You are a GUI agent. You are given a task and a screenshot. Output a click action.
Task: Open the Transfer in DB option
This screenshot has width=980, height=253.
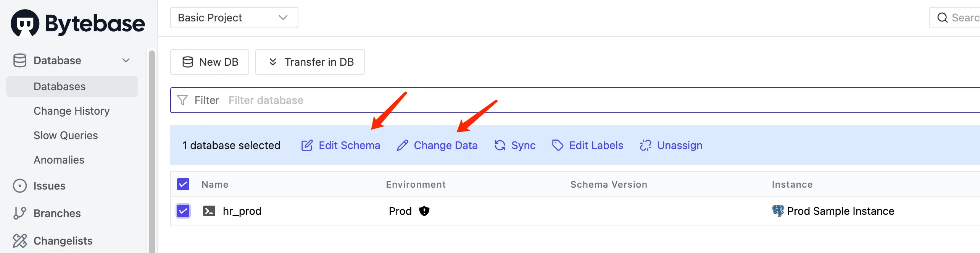pos(310,62)
